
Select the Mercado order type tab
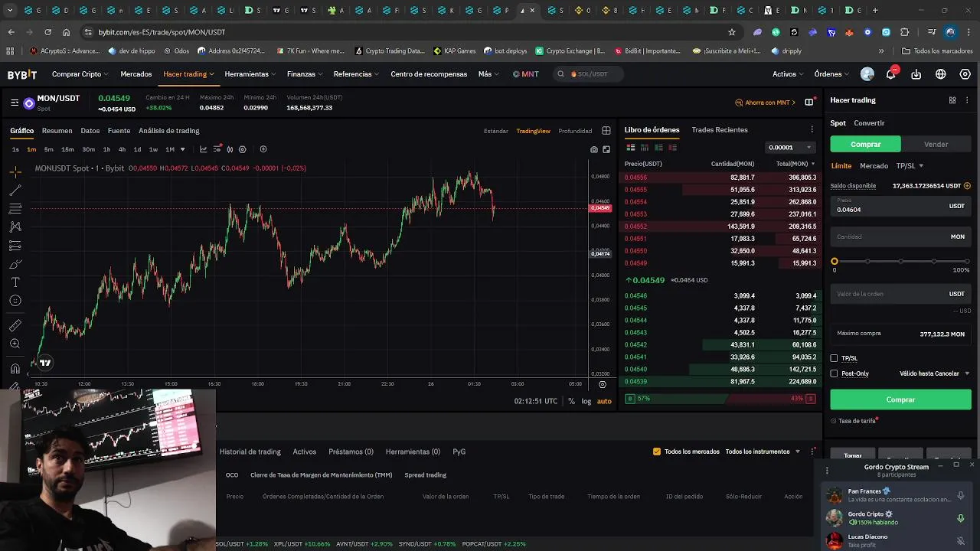click(874, 166)
